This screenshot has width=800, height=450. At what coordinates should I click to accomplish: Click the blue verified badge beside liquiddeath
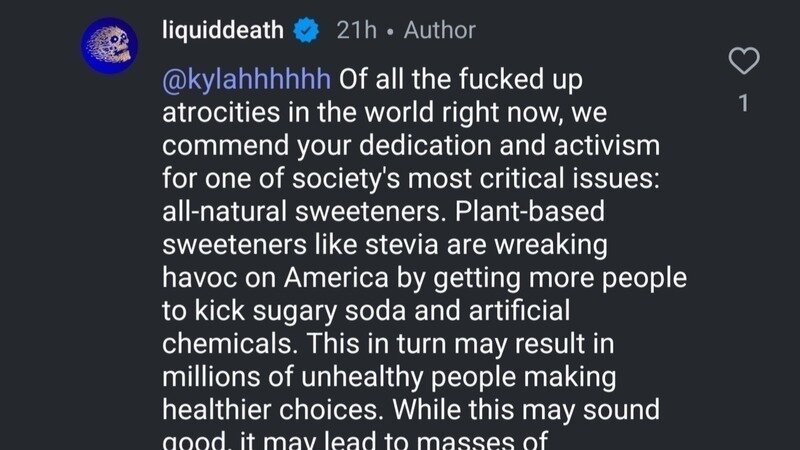pyautogui.click(x=305, y=31)
